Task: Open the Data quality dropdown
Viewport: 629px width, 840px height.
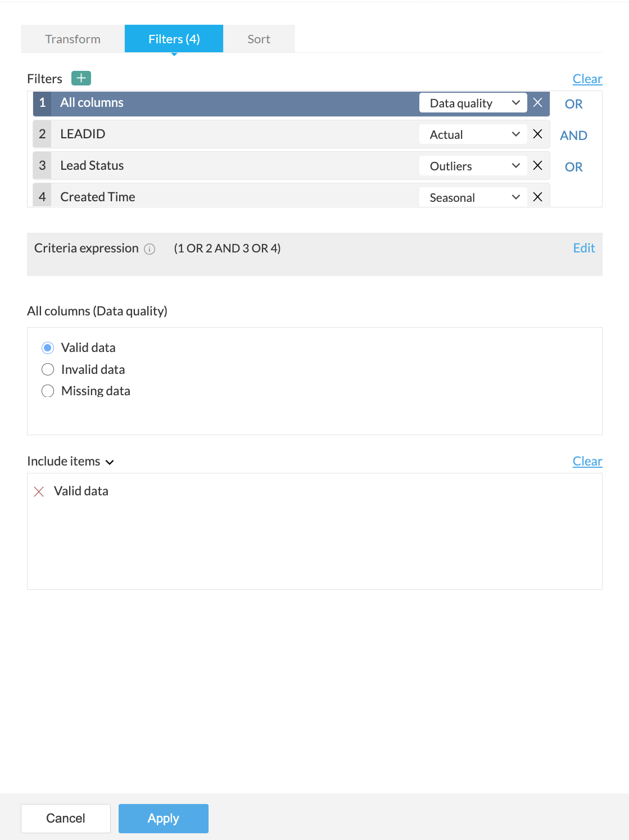Action: point(473,103)
